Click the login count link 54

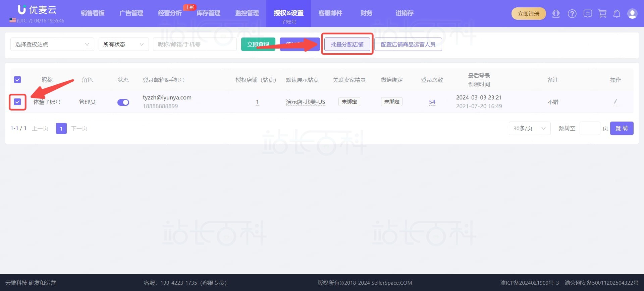point(432,102)
